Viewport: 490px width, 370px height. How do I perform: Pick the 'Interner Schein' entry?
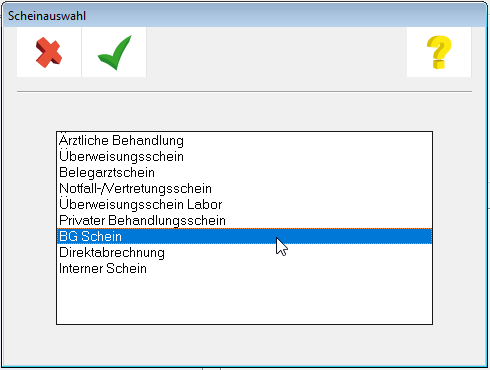[x=244, y=268]
